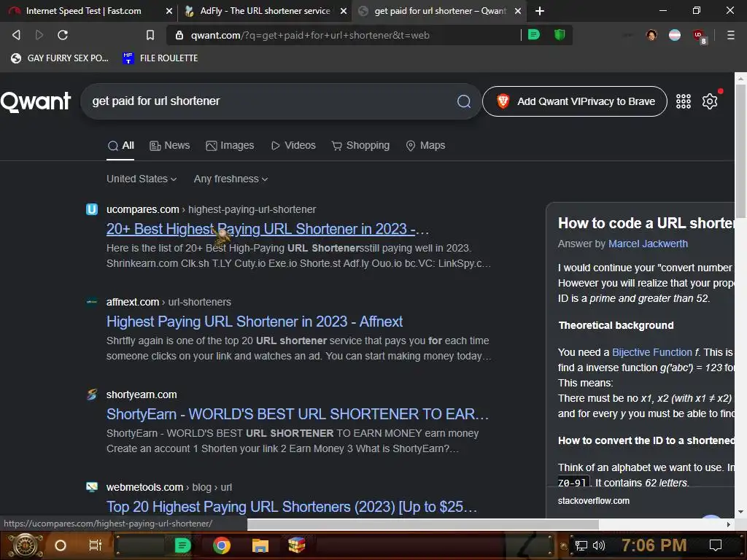
Task: Open the green app icon on the taskbar
Action: pyautogui.click(x=182, y=545)
